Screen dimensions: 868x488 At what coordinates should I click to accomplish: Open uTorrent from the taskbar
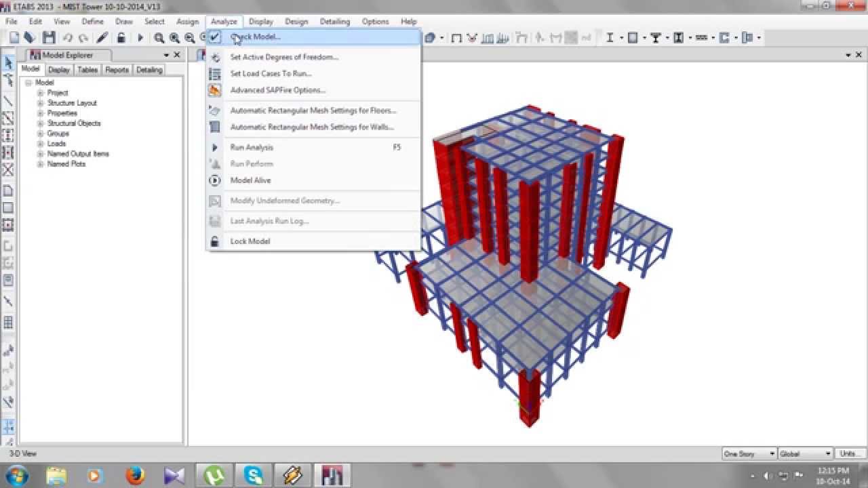pyautogui.click(x=215, y=475)
